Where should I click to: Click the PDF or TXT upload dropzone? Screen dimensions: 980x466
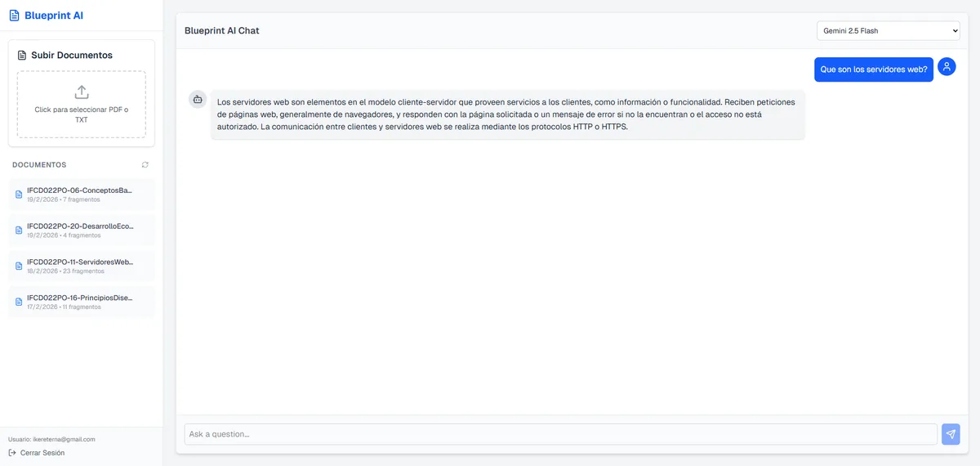[82, 105]
